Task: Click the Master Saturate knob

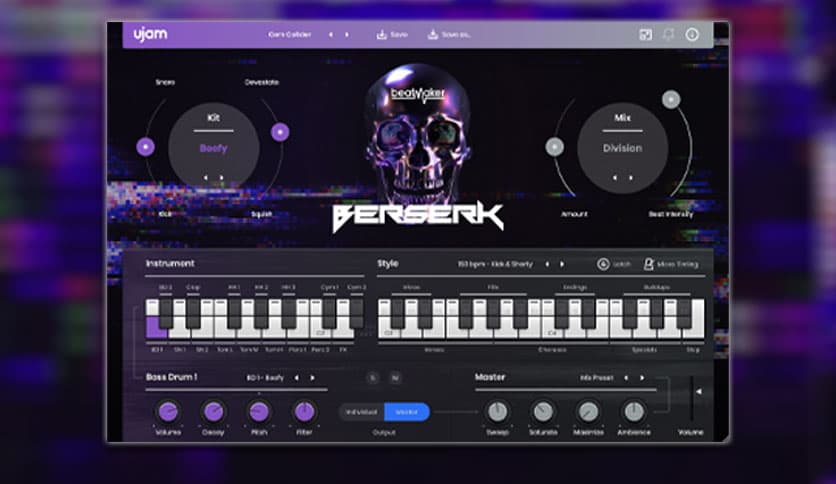Action: pos(543,412)
